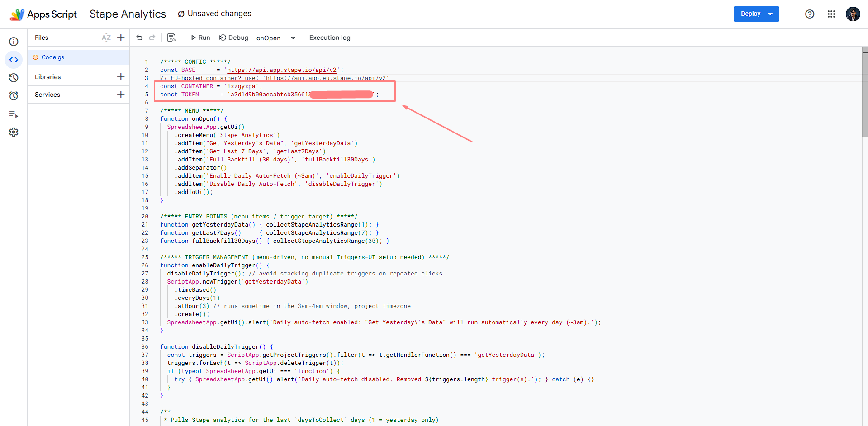Click the triggers.forEach code line

point(256,363)
